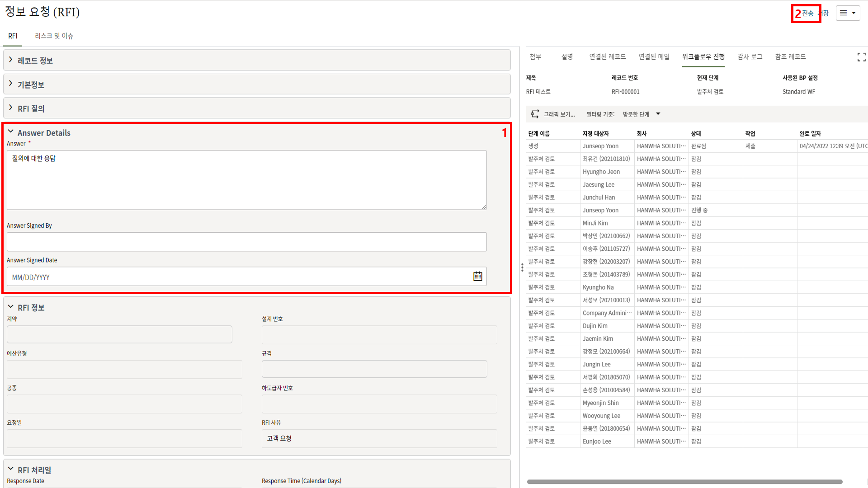Viewport: 868px width, 488px height.
Task: Open the 감사 로그 tab
Action: [x=750, y=57]
